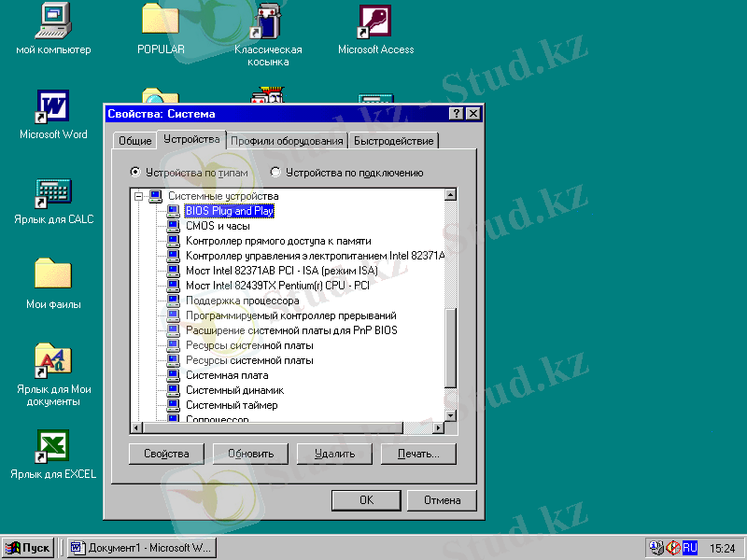Click the device list scroll down arrow
Image resolution: width=747 pixels, height=560 pixels.
pos(450,414)
